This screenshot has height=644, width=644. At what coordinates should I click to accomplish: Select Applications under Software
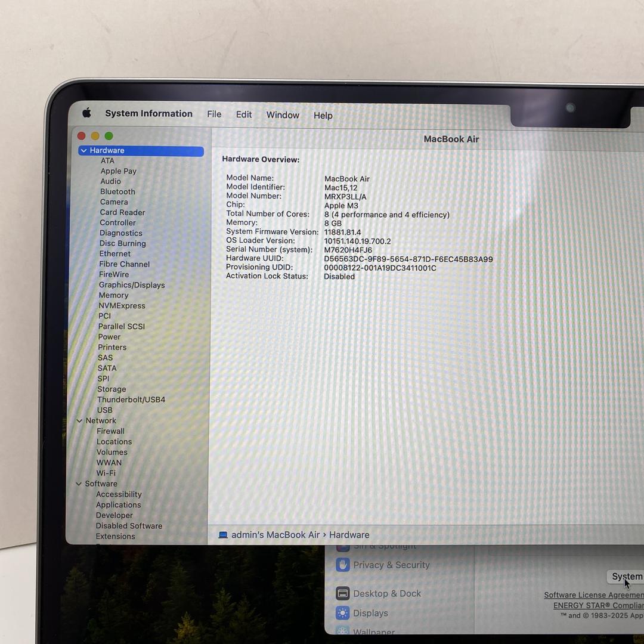[118, 505]
